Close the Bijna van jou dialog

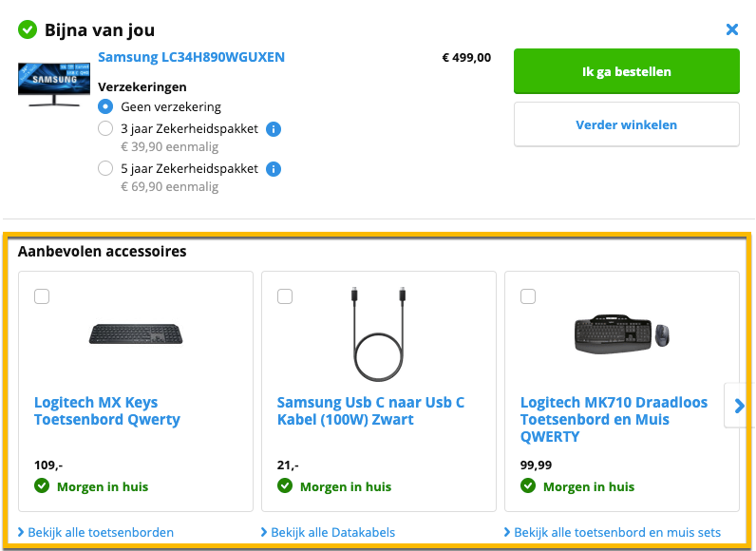732,29
